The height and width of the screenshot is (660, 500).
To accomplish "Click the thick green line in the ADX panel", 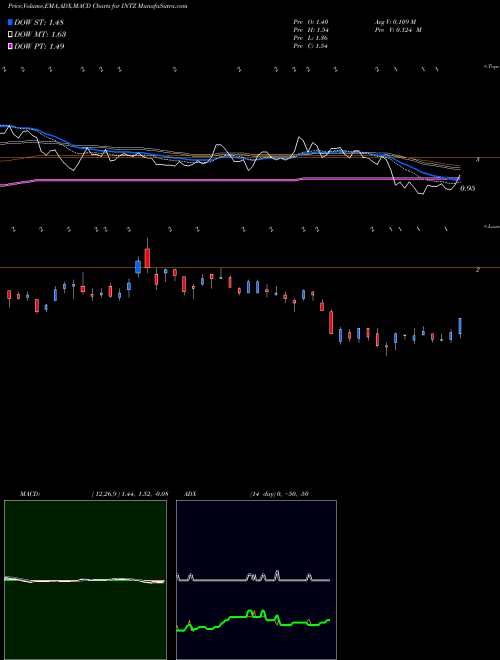I will [x=253, y=620].
